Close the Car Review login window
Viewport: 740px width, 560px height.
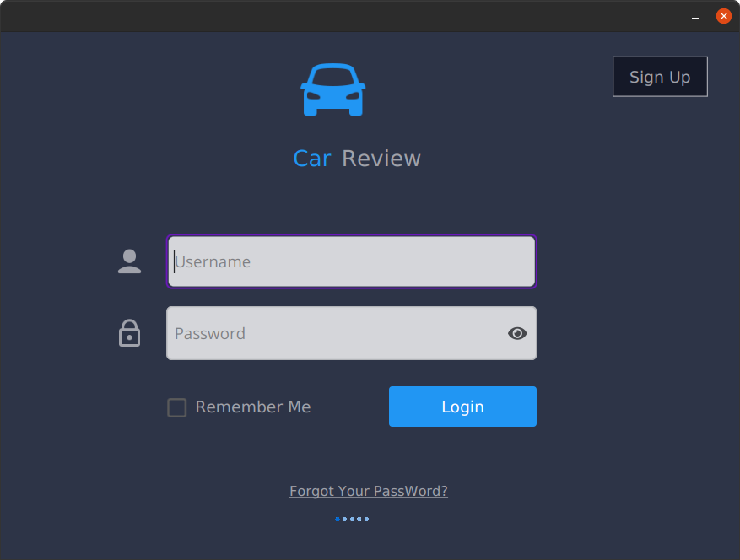[723, 16]
